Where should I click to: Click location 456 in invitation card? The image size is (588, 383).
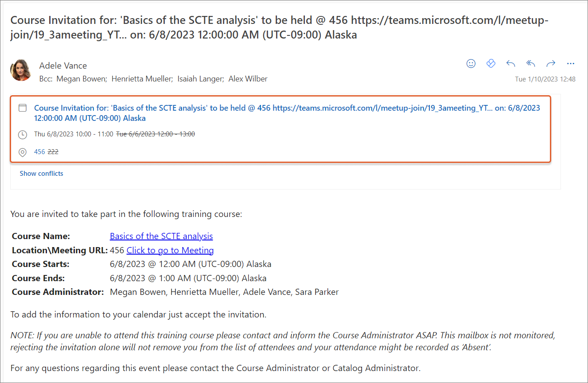pyautogui.click(x=39, y=152)
